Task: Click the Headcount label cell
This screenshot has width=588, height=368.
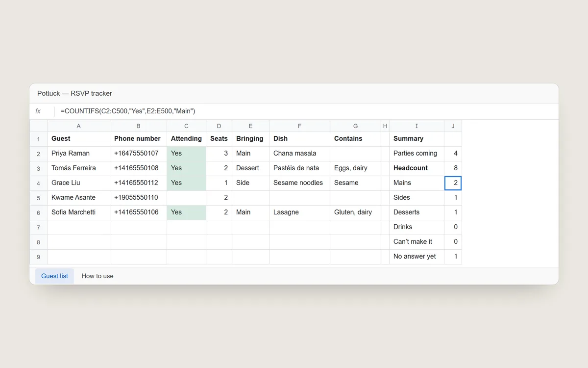Action: 416,168
